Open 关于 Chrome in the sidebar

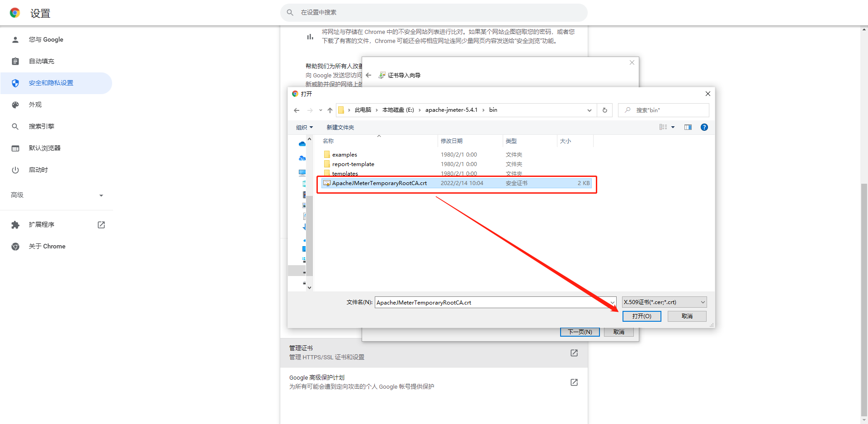pos(47,247)
